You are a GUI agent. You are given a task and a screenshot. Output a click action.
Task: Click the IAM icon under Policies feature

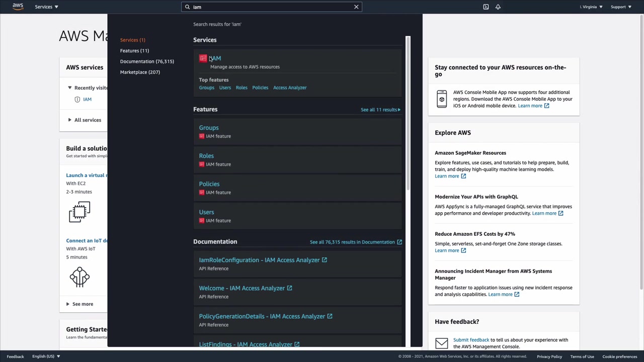(x=202, y=193)
